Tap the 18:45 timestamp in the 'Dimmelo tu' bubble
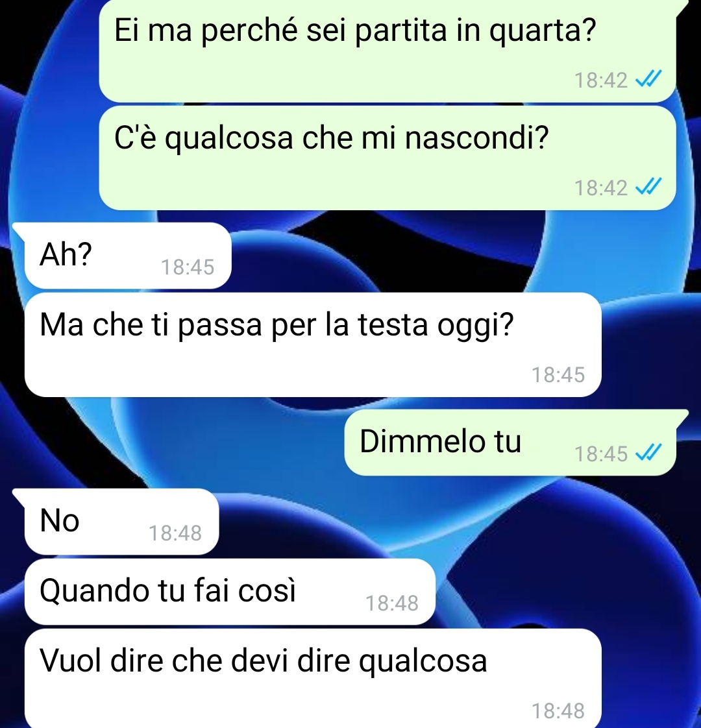Image resolution: width=701 pixels, height=728 pixels. point(600,454)
